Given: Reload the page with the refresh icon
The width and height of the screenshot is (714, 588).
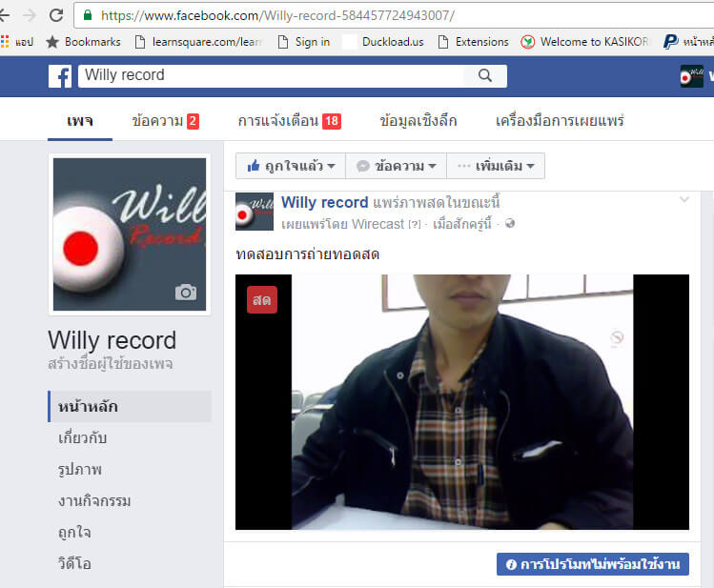Looking at the screenshot, I should pos(56,15).
